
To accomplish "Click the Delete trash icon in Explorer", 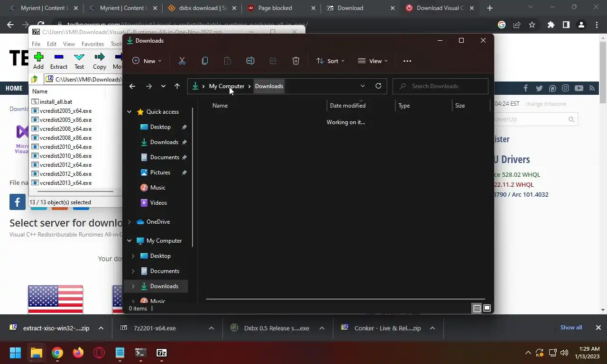I will coord(296,61).
